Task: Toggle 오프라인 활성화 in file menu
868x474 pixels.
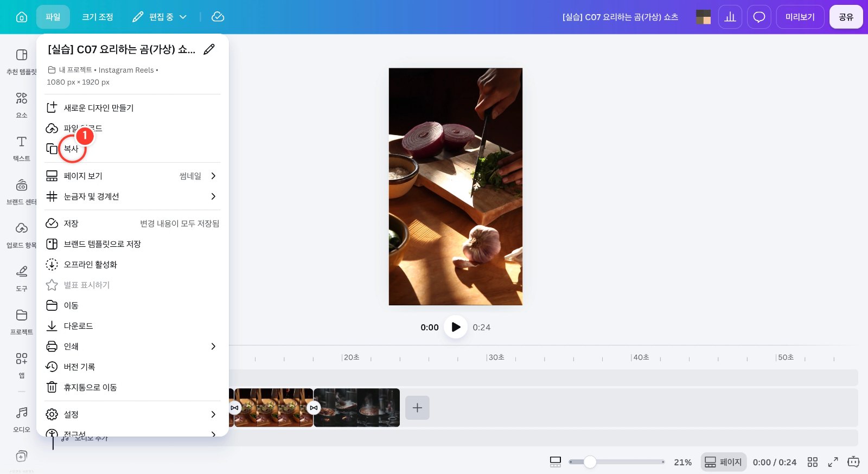Action: pos(133,265)
